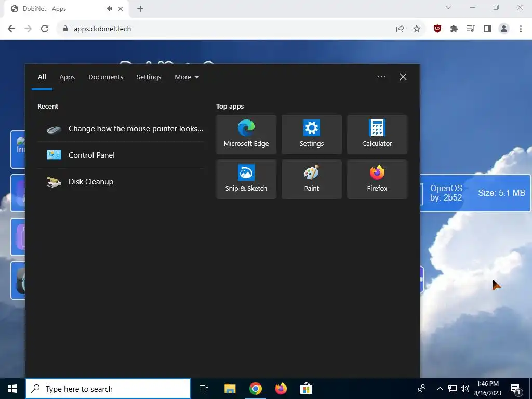This screenshot has width=532, height=399.
Task: Open Chrome's three-dot menu
Action: coord(521,29)
